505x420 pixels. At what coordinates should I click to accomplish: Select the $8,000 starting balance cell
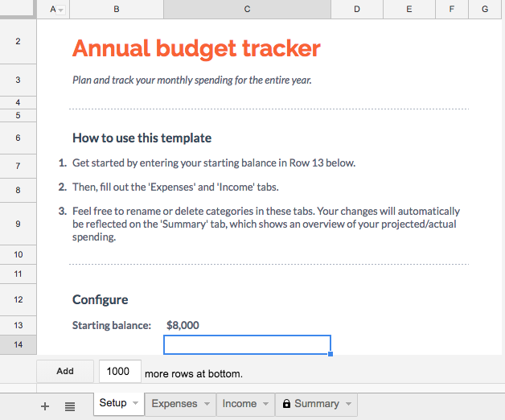tap(183, 325)
